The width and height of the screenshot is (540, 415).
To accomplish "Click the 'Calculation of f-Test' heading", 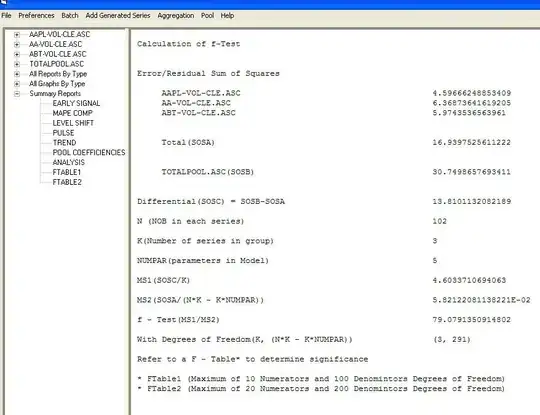I will 188,44.
